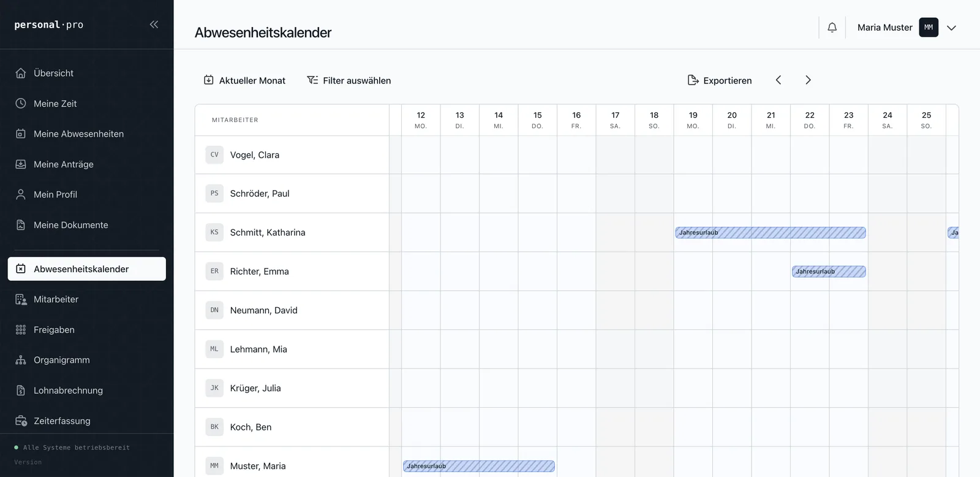The height and width of the screenshot is (477, 980).
Task: Click the Freigaben grid icon
Action: pyautogui.click(x=21, y=330)
